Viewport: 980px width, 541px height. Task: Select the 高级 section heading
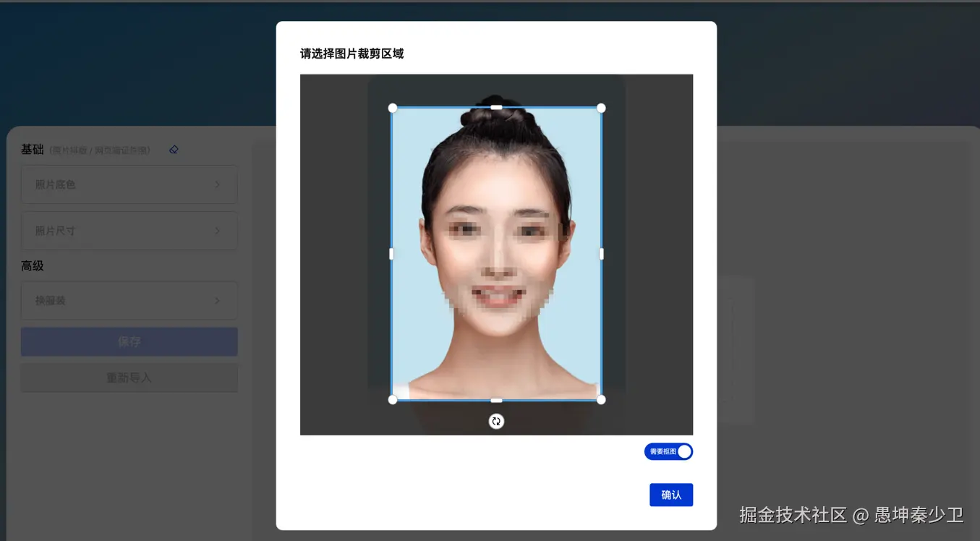point(33,266)
